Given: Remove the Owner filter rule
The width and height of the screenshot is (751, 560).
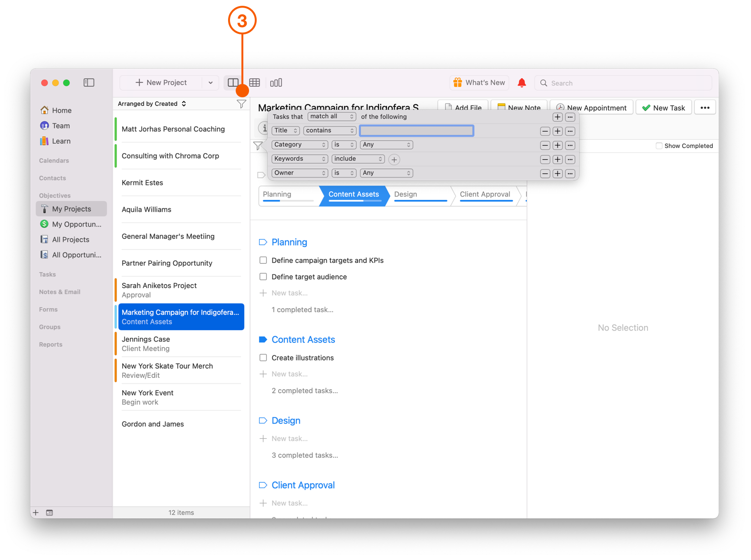Looking at the screenshot, I should (x=545, y=174).
